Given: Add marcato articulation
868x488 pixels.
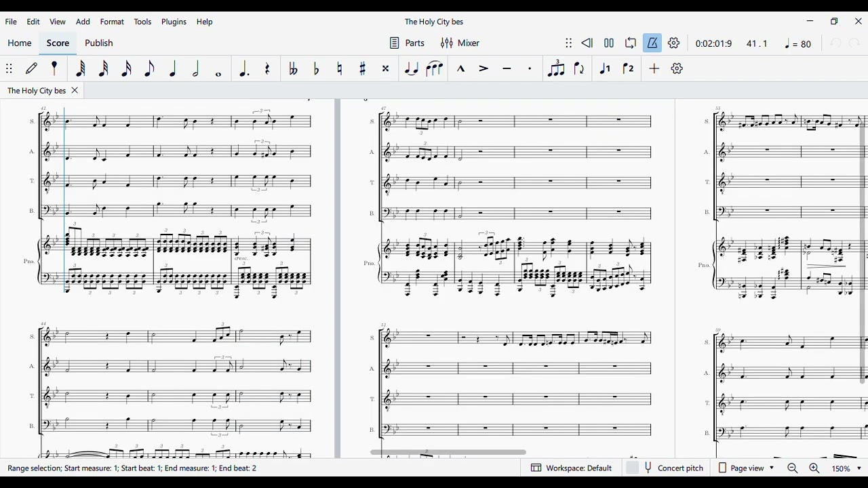Looking at the screenshot, I should (460, 68).
